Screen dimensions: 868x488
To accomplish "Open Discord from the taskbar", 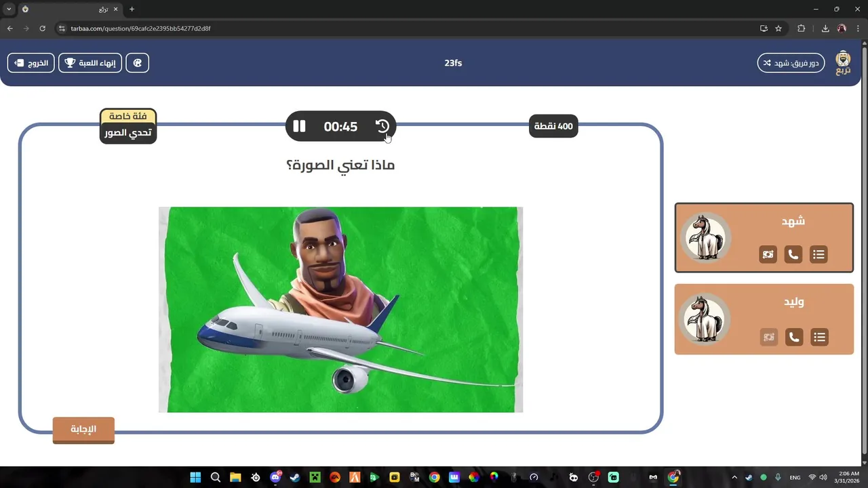I will pos(275,477).
